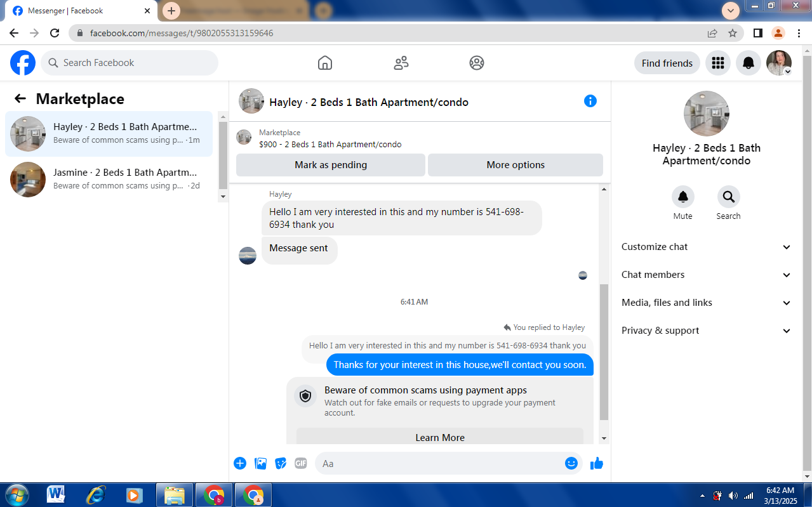
Task: Open the Windows Start button
Action: [x=16, y=495]
